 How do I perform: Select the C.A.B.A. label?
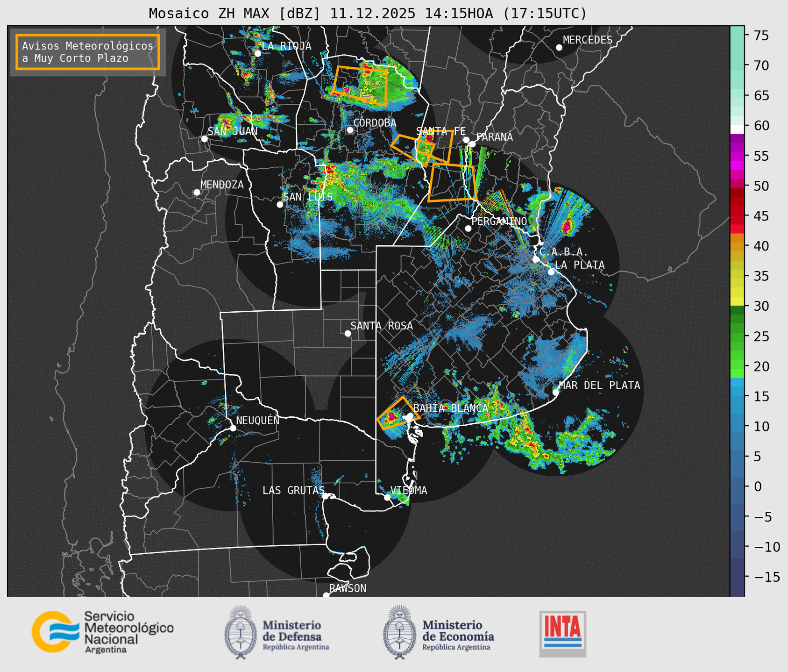564,252
